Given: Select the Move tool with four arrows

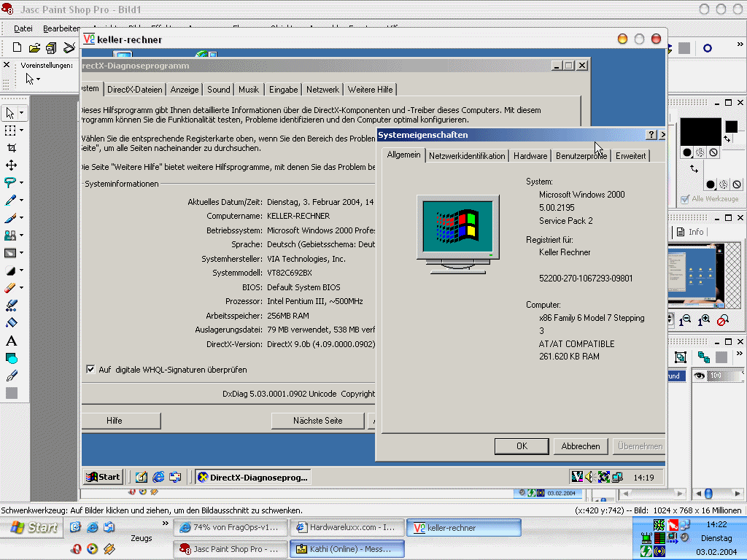Looking at the screenshot, I should [x=12, y=166].
